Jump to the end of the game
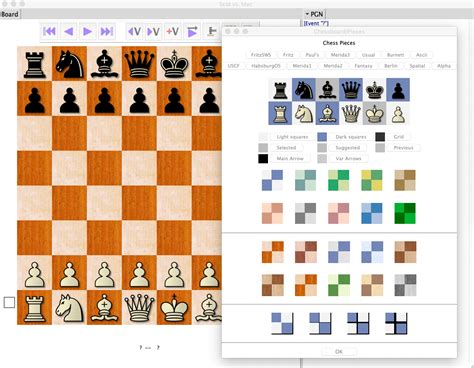 point(107,32)
